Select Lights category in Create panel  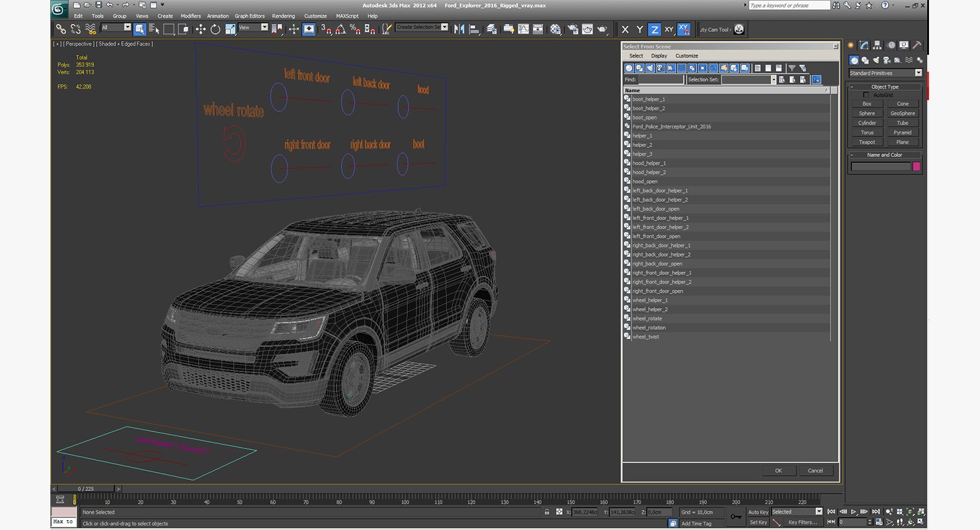(876, 60)
